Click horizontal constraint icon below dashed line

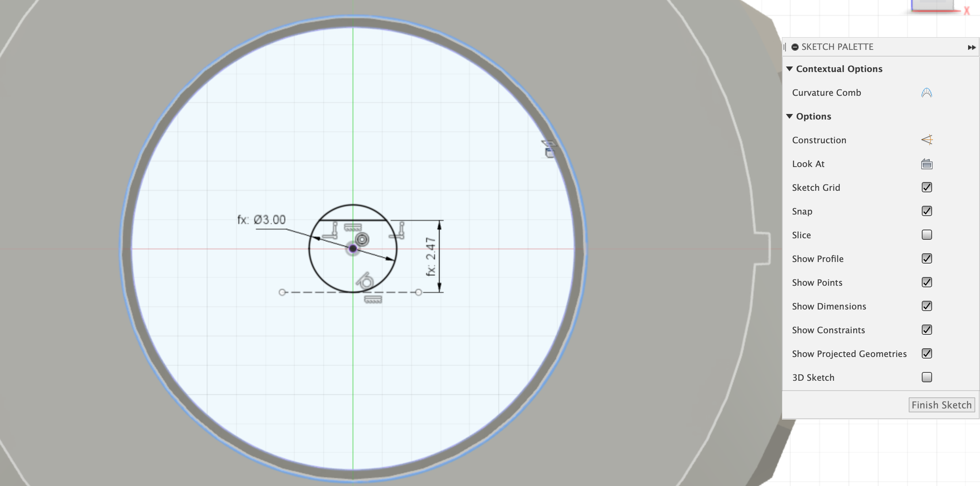(373, 300)
